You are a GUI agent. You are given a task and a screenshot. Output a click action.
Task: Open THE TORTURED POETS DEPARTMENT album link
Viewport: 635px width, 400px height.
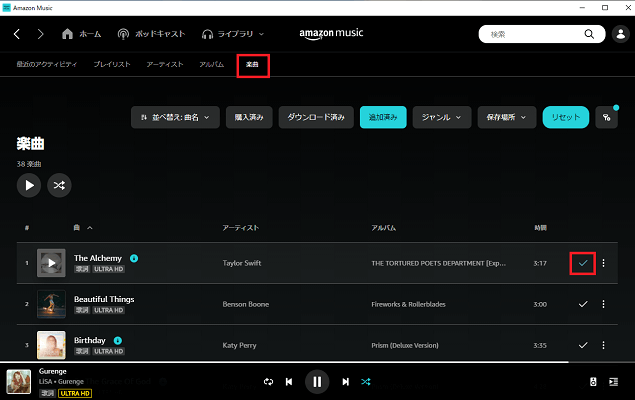439,263
